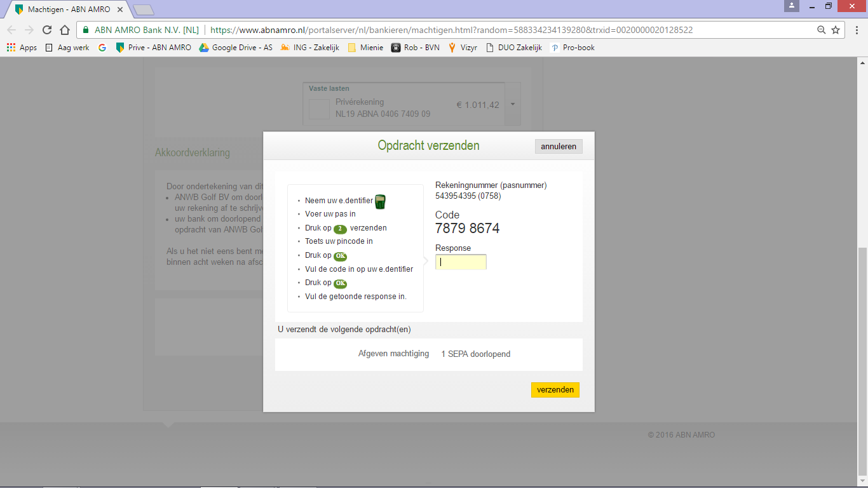Click the browser back arrow
Image resolution: width=868 pixels, height=489 pixels.
[x=11, y=30]
